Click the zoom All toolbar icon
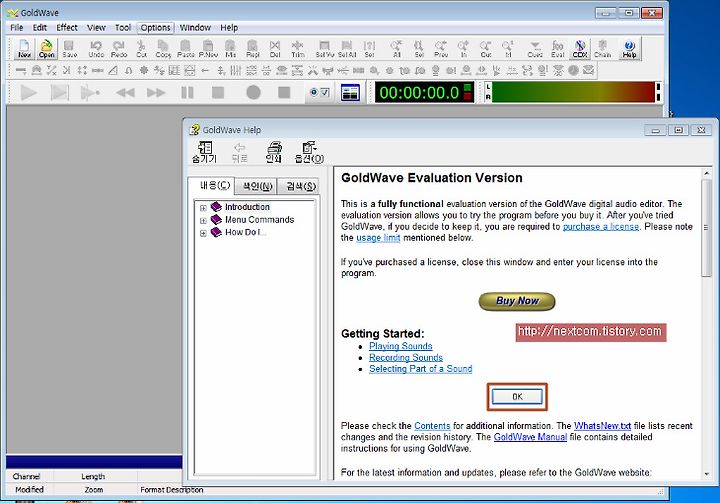720x503 pixels. [396, 48]
